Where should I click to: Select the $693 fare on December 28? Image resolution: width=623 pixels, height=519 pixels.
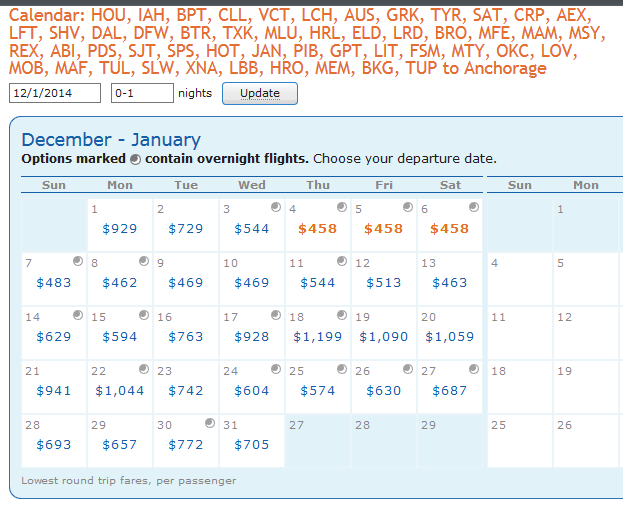coord(54,444)
